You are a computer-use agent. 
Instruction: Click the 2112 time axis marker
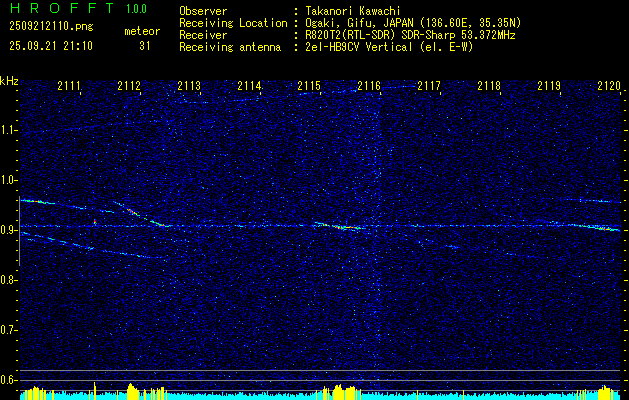point(129,86)
